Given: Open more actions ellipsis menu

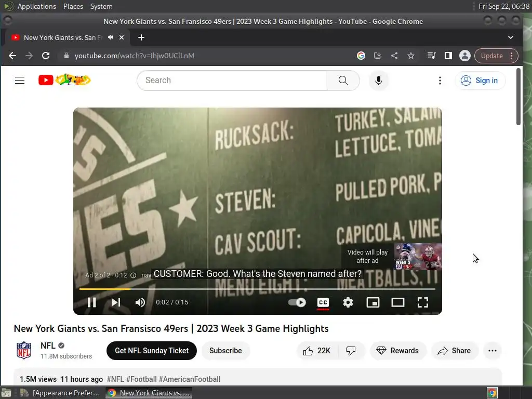Looking at the screenshot, I should click(x=493, y=351).
